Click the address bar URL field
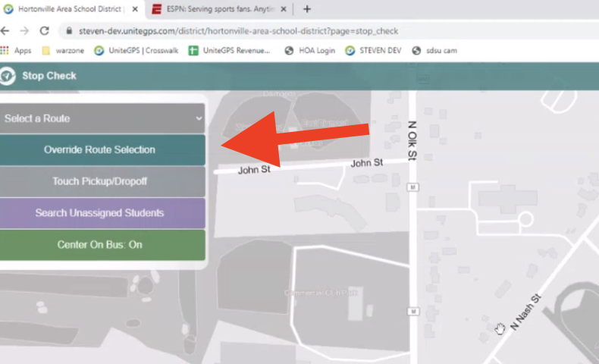This screenshot has width=599, height=364. (x=238, y=31)
